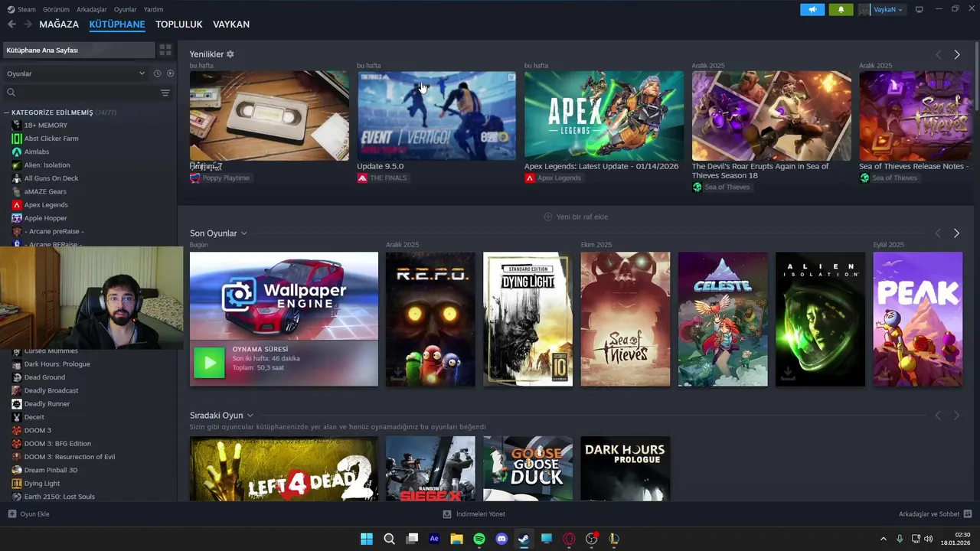Open After Effects from taskbar

tap(434, 539)
